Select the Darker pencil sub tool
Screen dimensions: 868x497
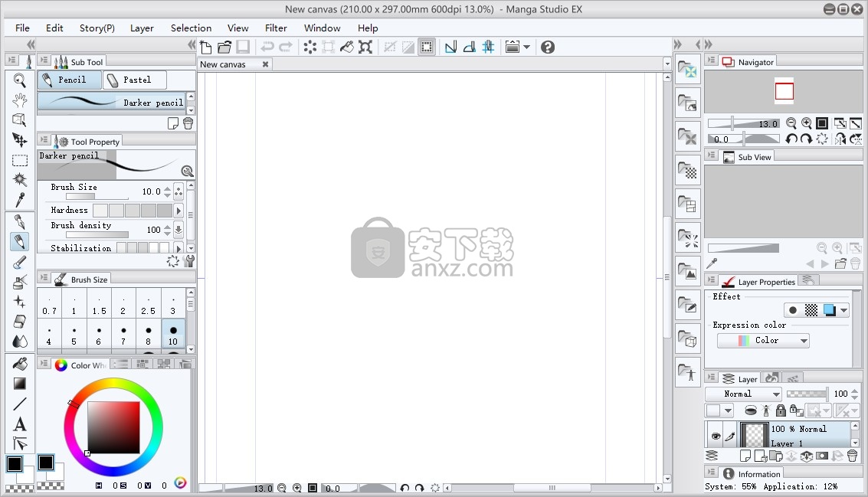point(113,103)
